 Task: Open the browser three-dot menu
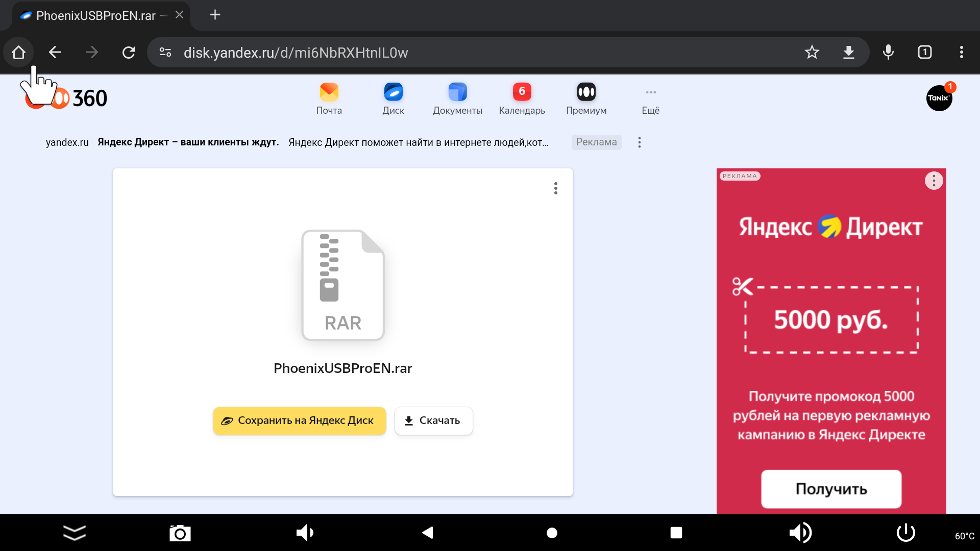(x=962, y=52)
